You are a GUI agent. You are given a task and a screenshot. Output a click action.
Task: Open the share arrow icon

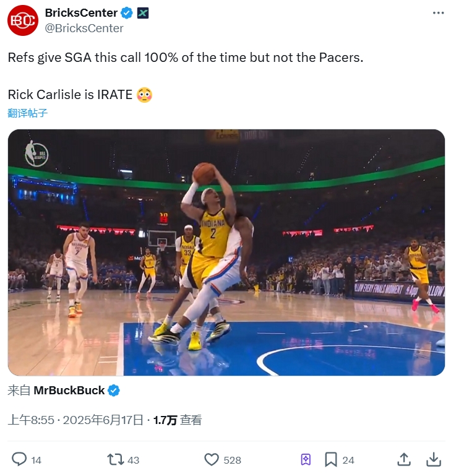404,459
